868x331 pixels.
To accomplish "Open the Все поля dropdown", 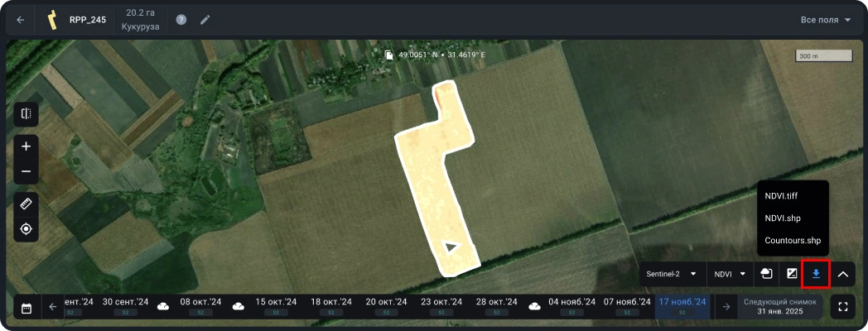I will coord(825,20).
